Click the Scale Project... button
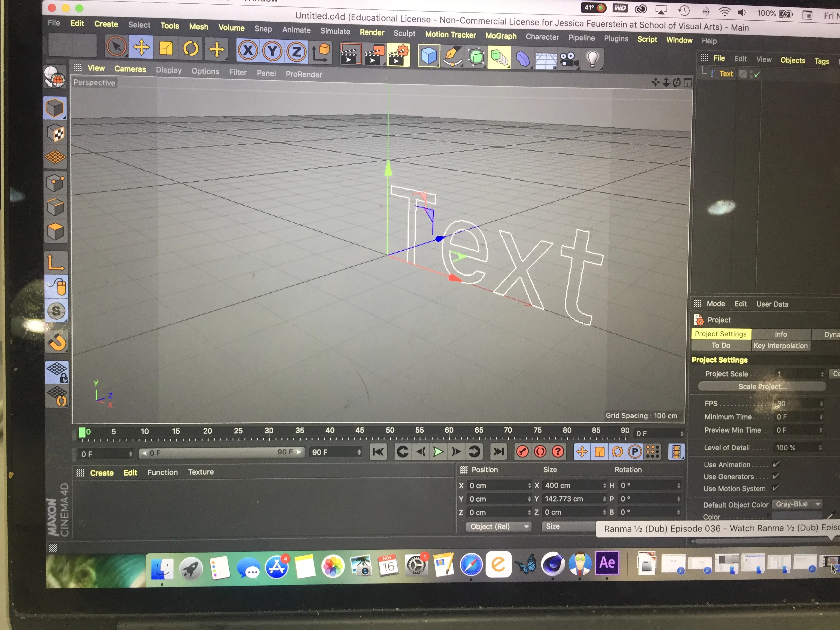840x630 pixels. 762,387
